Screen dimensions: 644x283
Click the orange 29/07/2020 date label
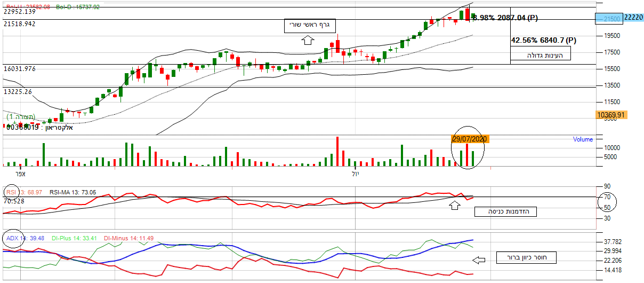coord(470,139)
